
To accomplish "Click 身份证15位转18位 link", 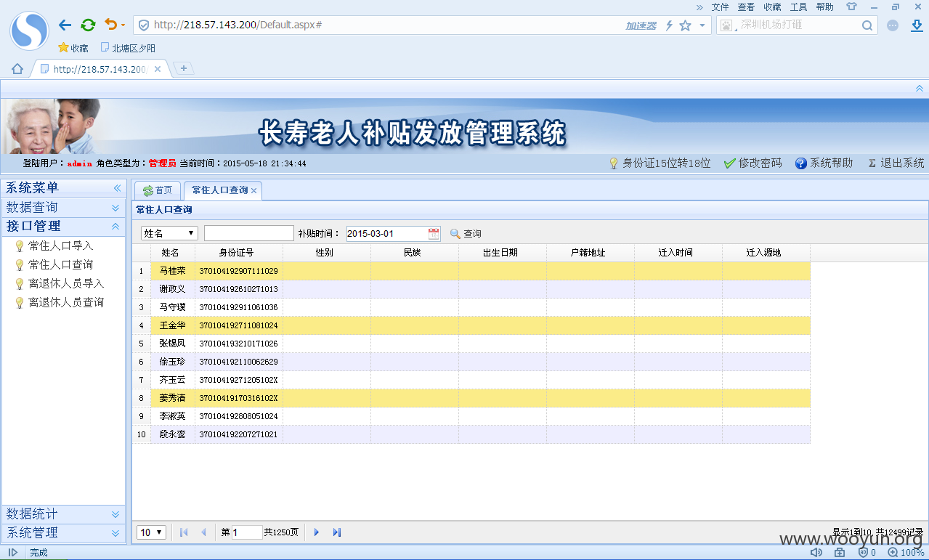I will [x=660, y=163].
